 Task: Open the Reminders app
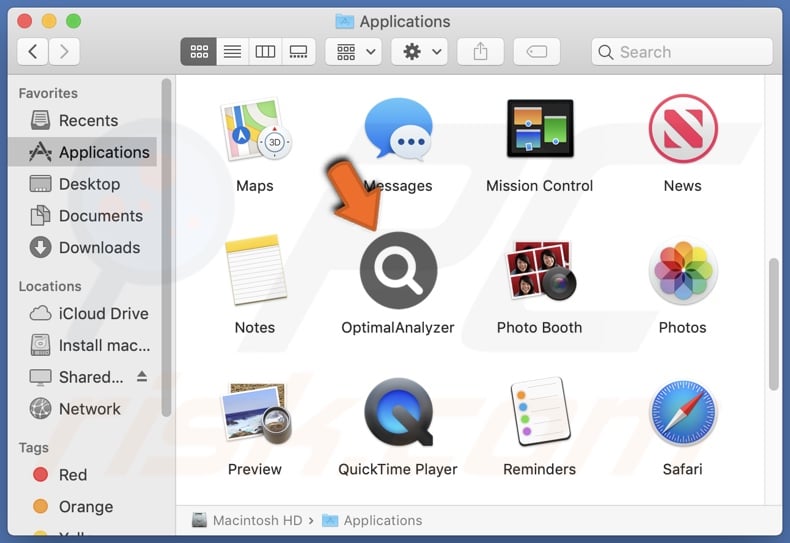[x=540, y=412]
